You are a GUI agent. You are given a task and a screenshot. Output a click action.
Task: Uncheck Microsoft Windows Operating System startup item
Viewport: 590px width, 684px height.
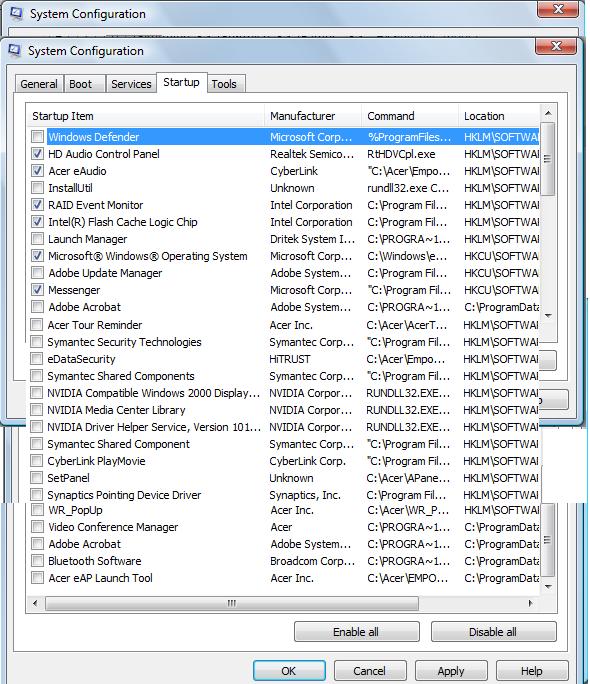coord(38,256)
